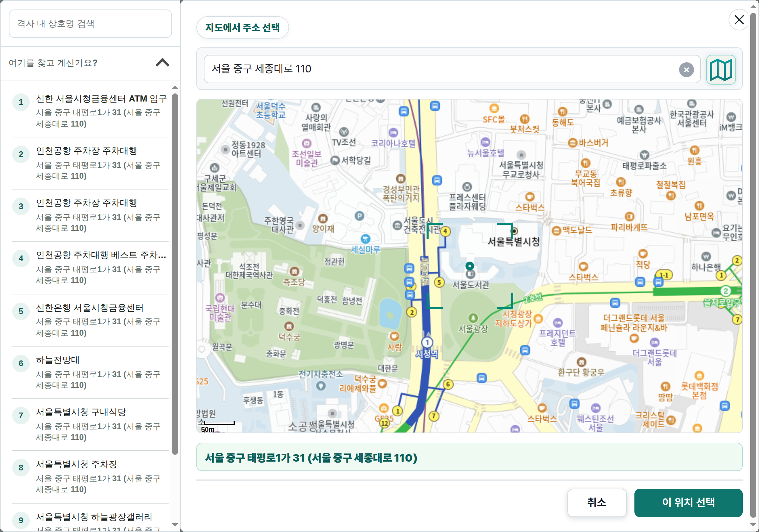
Task: Click the 취소 button
Action: tap(597, 503)
